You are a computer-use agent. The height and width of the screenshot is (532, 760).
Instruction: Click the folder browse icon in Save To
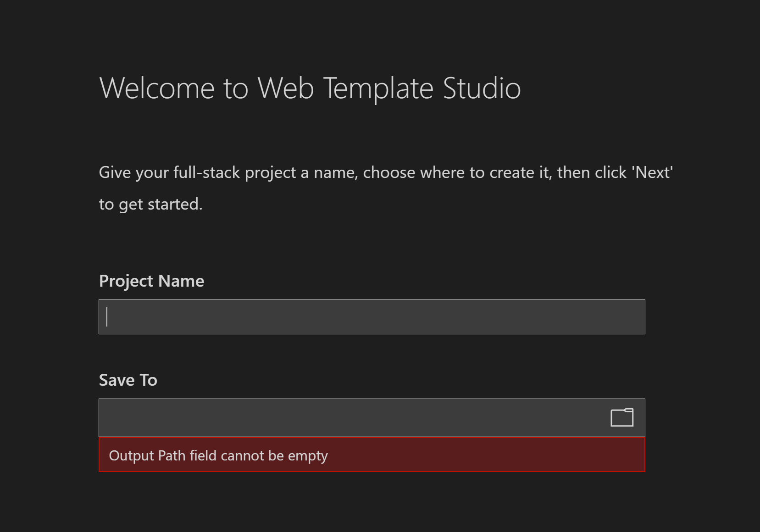(x=622, y=417)
